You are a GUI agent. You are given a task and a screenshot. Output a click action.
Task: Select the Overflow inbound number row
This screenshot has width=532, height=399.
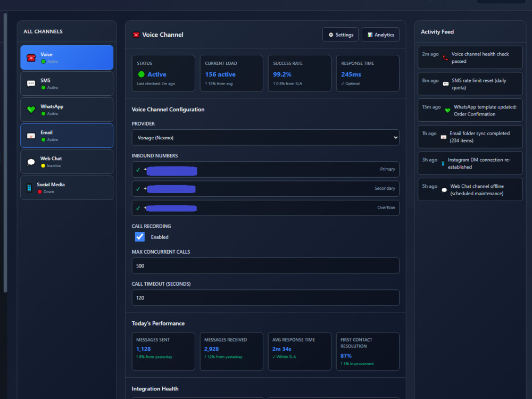pos(265,208)
